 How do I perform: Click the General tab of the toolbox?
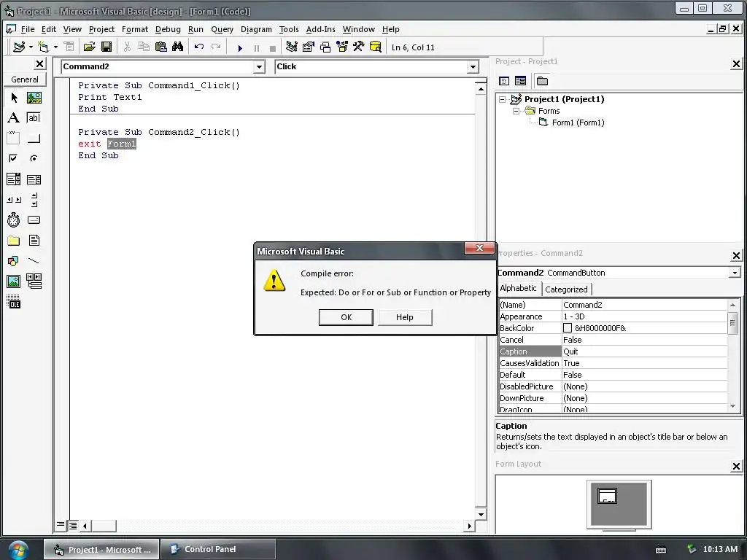pyautogui.click(x=25, y=79)
